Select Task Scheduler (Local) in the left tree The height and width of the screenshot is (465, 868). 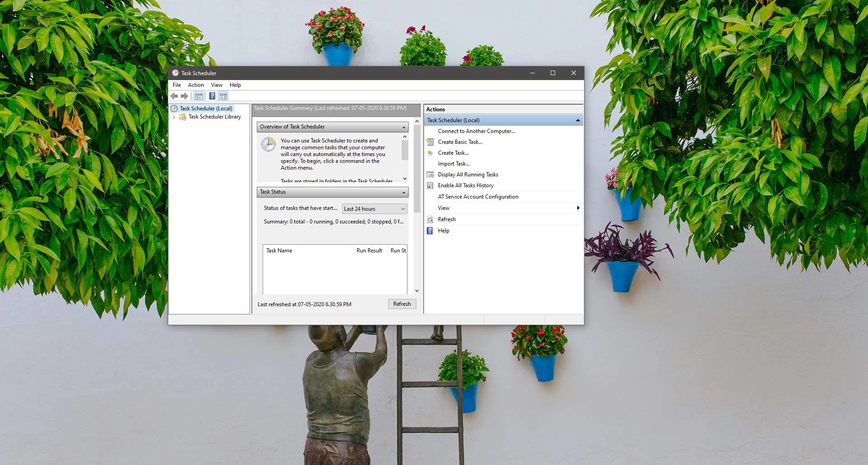pos(206,108)
